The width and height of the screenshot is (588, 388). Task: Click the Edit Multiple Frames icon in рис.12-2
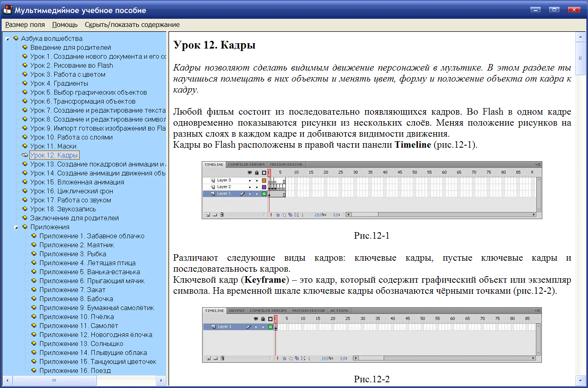click(297, 357)
